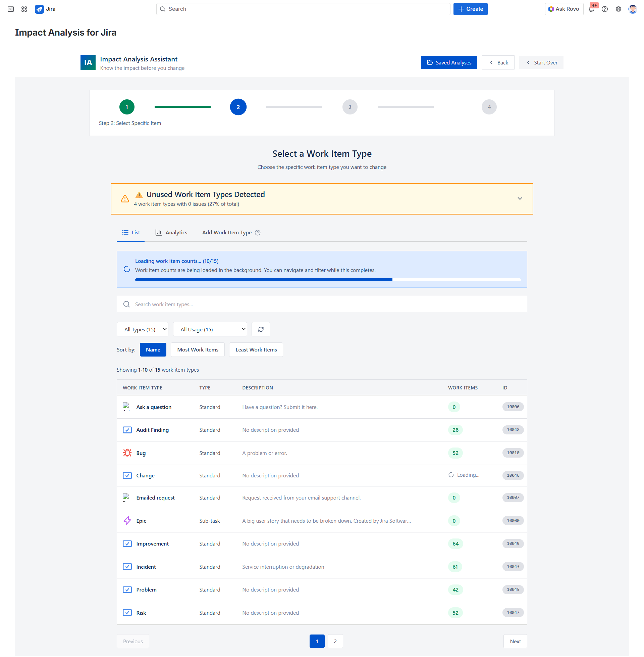Click the purple Epic icon
644x657 pixels.
click(x=127, y=521)
